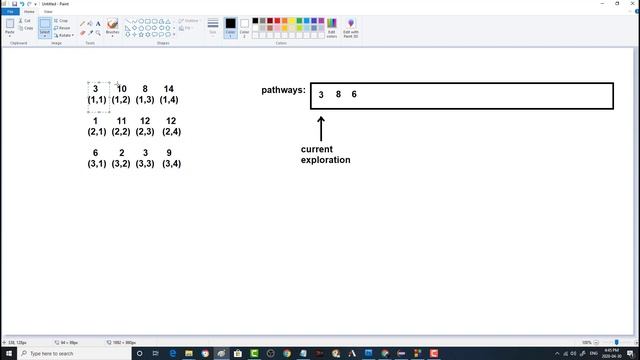Screen dimensions: 640x360
Task: Expand the Paste options dropdown arrow
Action: pos(10,36)
